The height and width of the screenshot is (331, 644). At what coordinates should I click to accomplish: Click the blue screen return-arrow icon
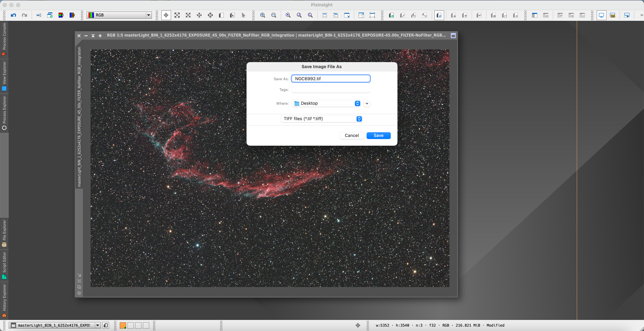[627, 15]
